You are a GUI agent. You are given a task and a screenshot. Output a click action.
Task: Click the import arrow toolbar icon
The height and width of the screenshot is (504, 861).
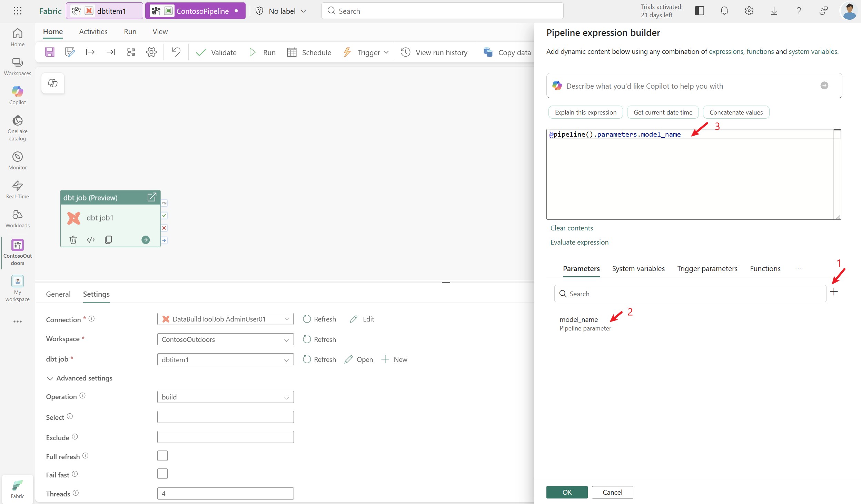[90, 52]
